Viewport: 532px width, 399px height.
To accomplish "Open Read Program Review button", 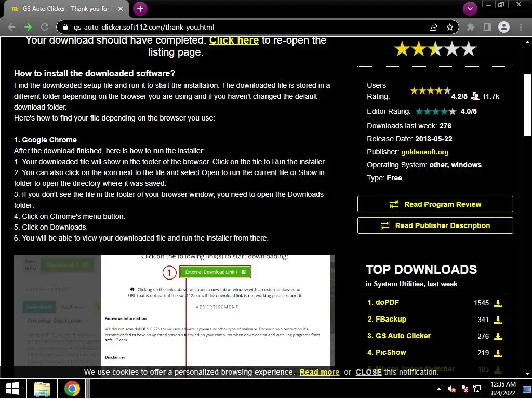I will click(x=435, y=204).
